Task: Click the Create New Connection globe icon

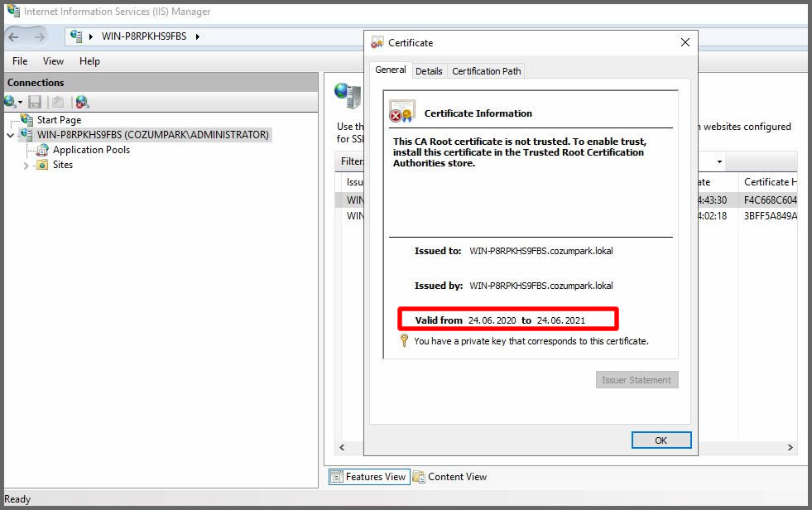Action: 10,102
